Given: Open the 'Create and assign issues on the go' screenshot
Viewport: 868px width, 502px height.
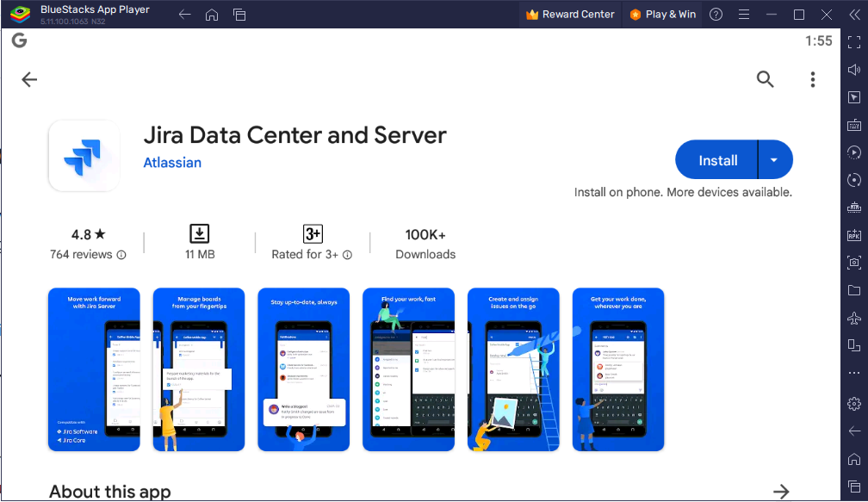Looking at the screenshot, I should (513, 369).
